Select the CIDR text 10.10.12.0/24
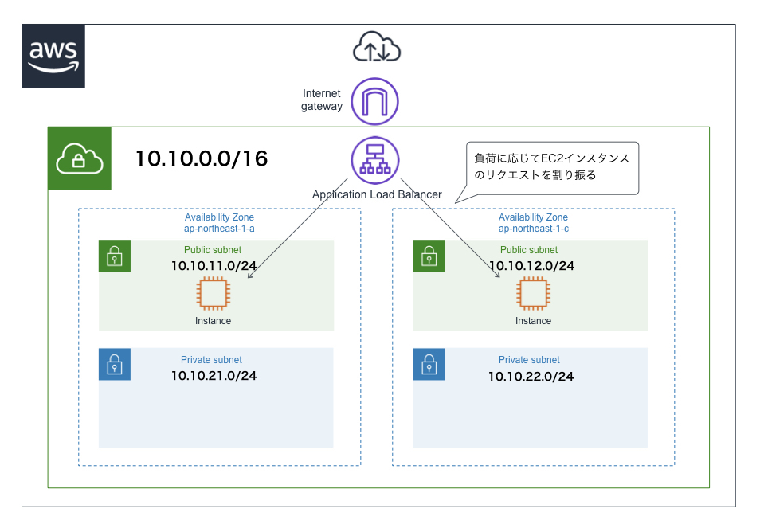760x532 pixels. pos(531,266)
